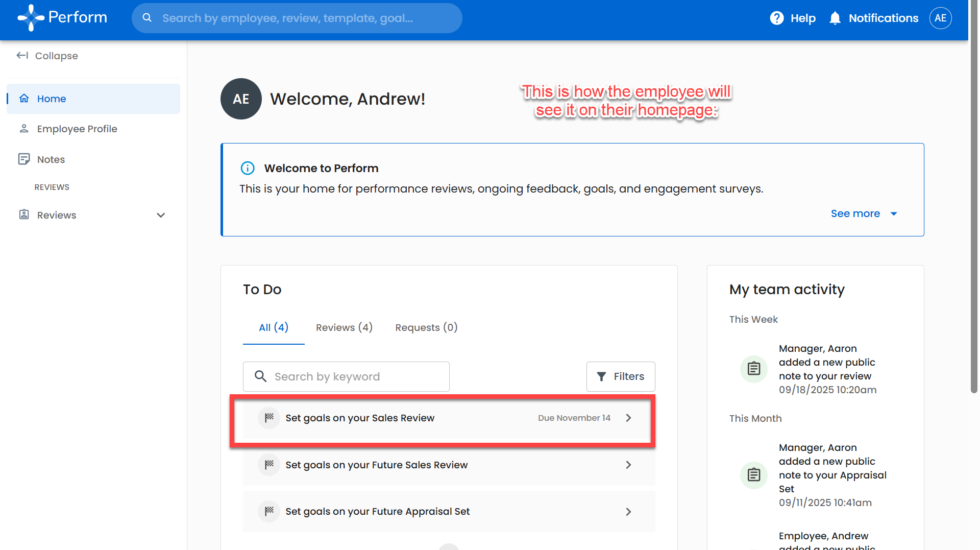Click the funnel icon on Filters
This screenshot has height=550, width=980.
tap(602, 376)
